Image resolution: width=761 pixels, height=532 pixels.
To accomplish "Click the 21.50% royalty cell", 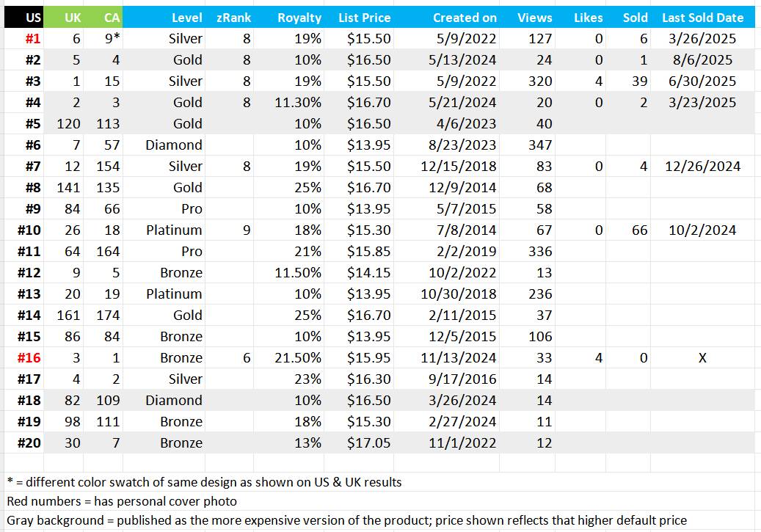I will point(289,358).
